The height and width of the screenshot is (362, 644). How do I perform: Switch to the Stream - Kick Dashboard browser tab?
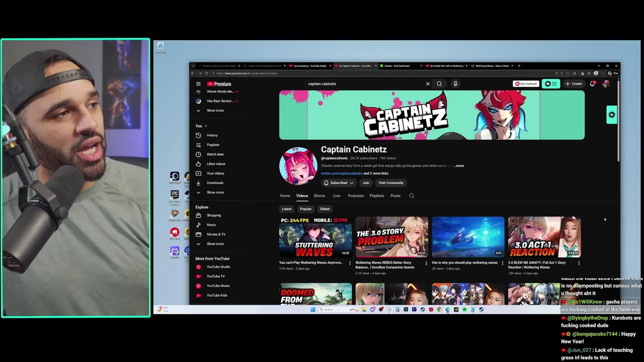(400, 66)
